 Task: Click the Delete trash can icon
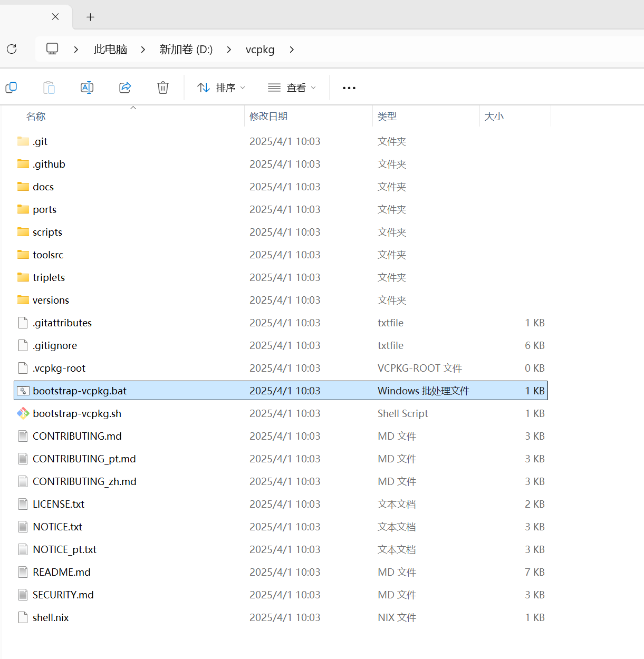(x=163, y=88)
